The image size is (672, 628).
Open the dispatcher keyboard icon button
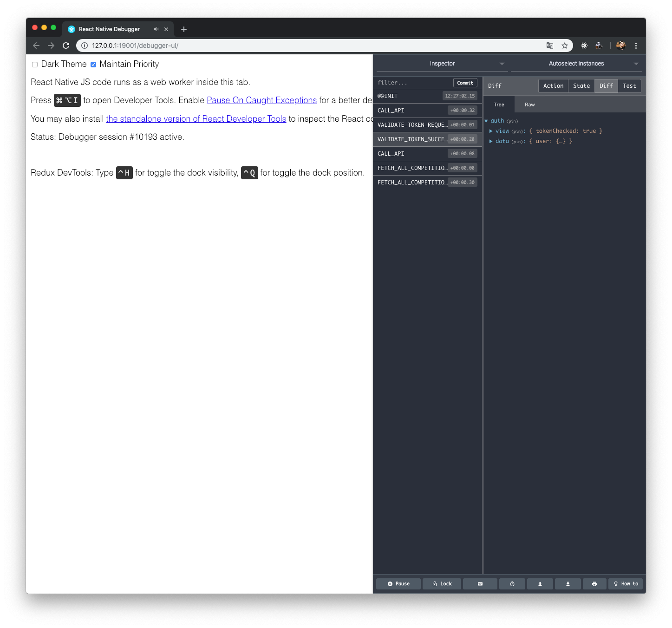(480, 584)
